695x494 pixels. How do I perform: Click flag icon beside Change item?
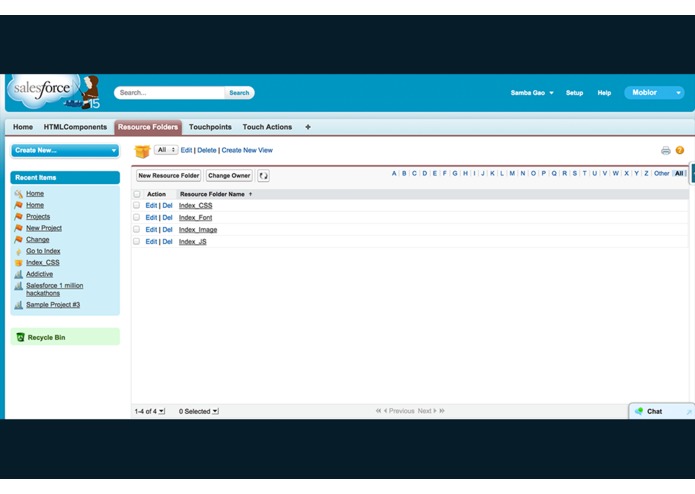click(19, 240)
